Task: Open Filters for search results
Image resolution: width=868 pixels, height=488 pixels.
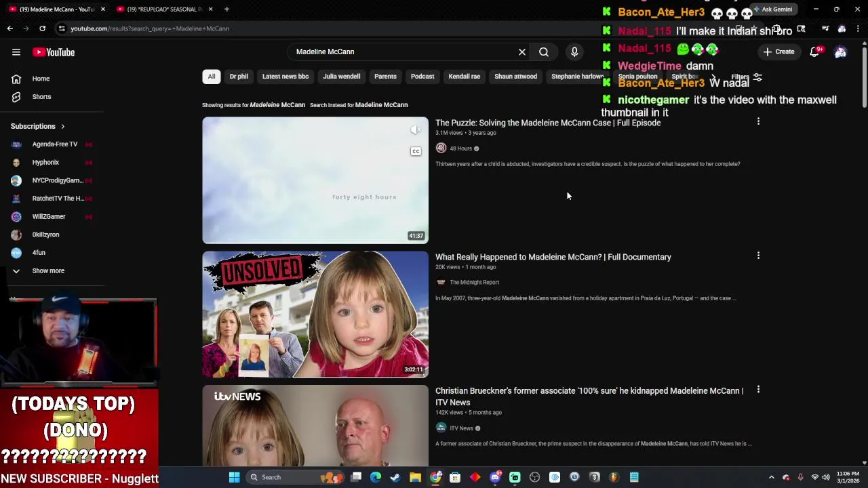Action: click(747, 77)
